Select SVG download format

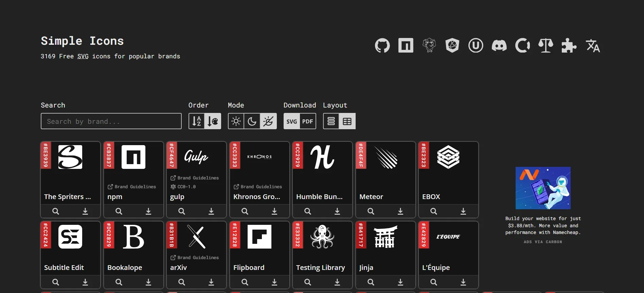[292, 121]
